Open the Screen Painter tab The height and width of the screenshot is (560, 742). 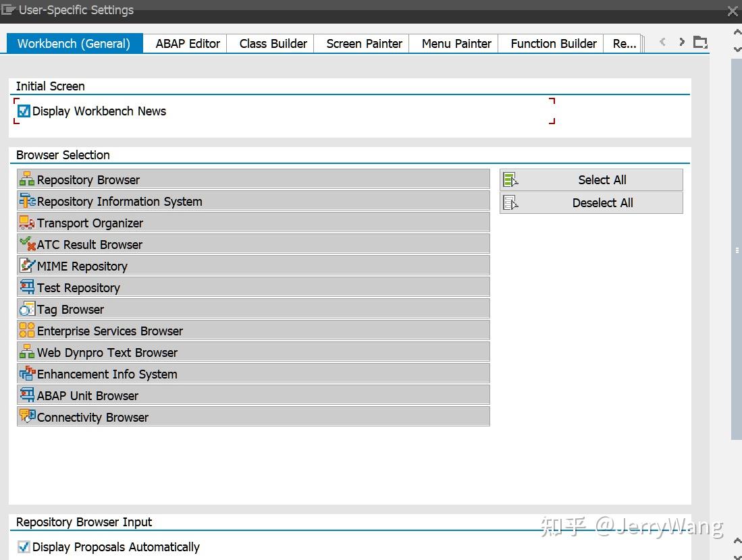pos(363,43)
